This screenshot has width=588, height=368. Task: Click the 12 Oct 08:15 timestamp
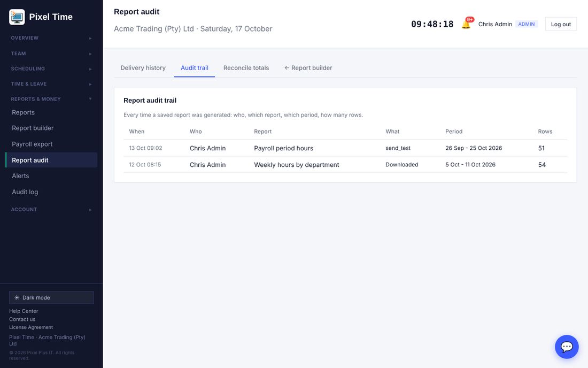pyautogui.click(x=145, y=165)
